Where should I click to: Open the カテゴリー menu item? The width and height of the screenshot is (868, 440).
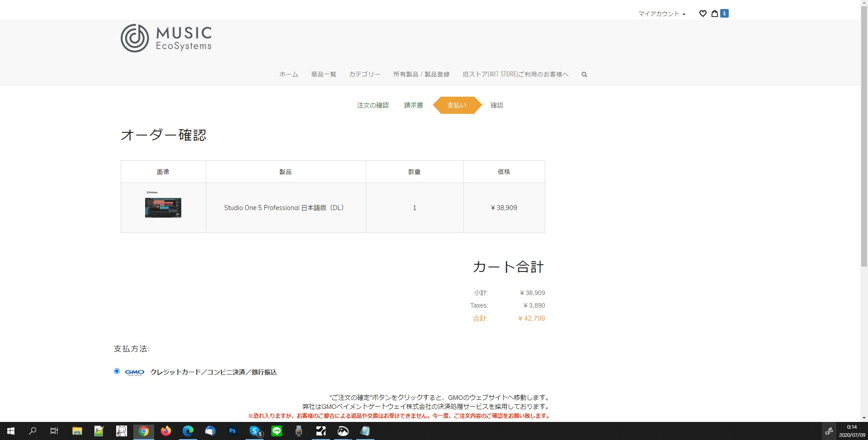click(364, 74)
